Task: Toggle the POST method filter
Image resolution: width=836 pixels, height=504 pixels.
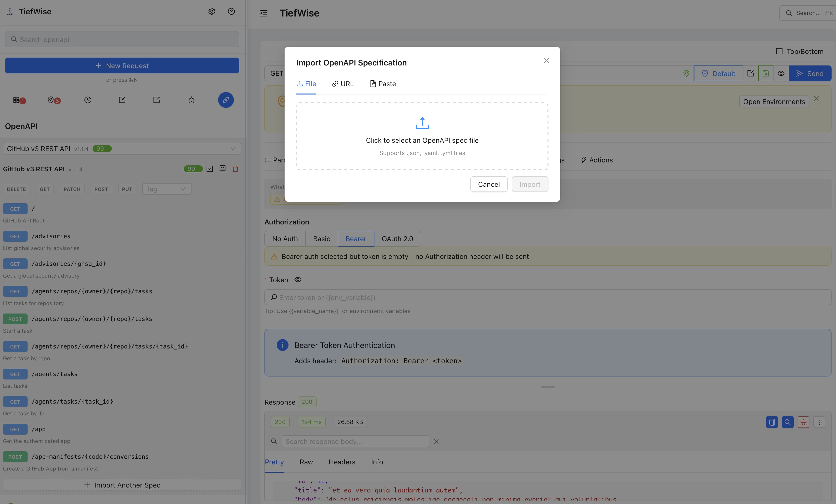Action: (x=101, y=189)
